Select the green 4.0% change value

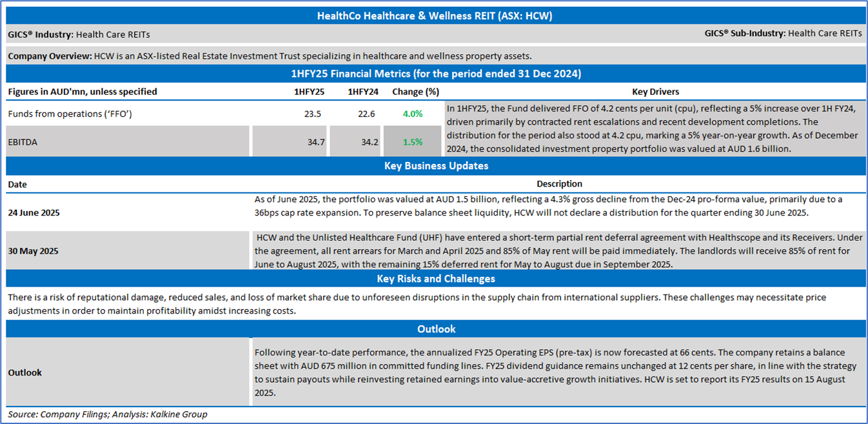tap(413, 114)
